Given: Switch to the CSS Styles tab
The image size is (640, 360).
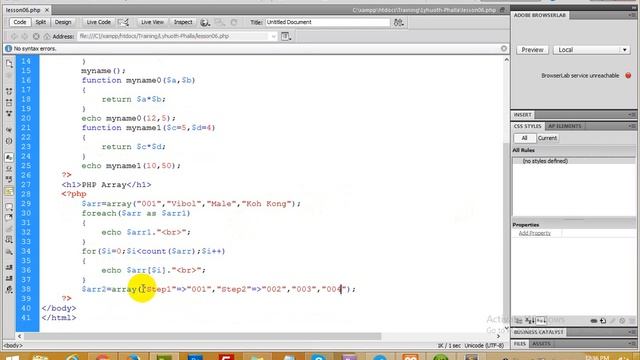Looking at the screenshot, I should point(527,126).
